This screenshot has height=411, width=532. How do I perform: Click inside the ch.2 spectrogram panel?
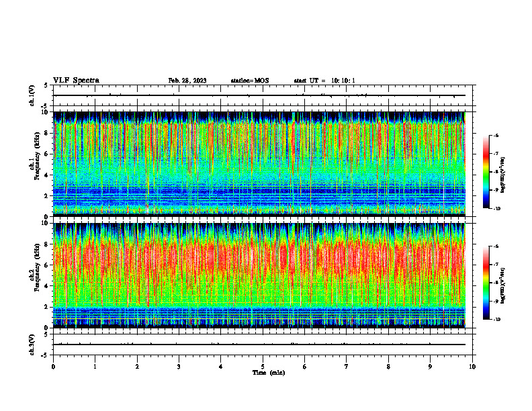(259, 275)
